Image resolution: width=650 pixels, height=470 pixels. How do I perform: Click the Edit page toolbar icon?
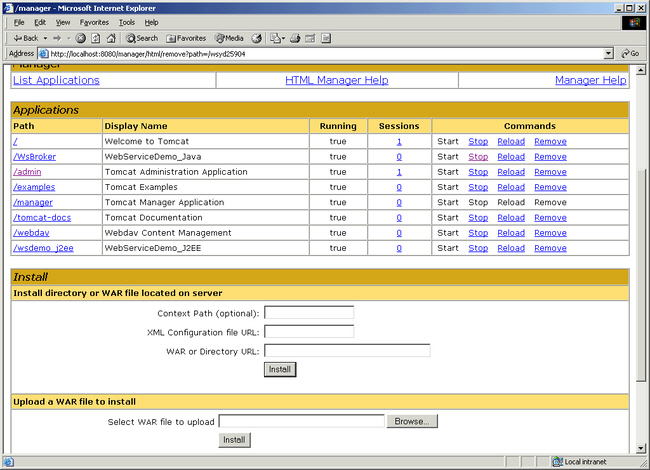[310, 38]
